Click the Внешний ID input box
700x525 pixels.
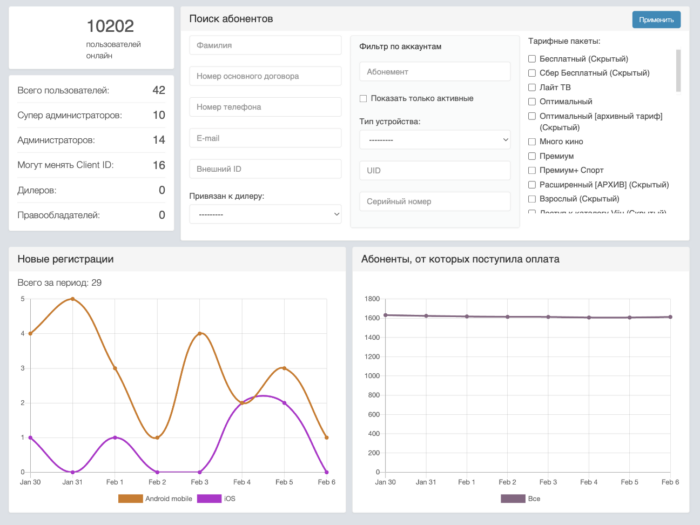pyautogui.click(x=265, y=169)
